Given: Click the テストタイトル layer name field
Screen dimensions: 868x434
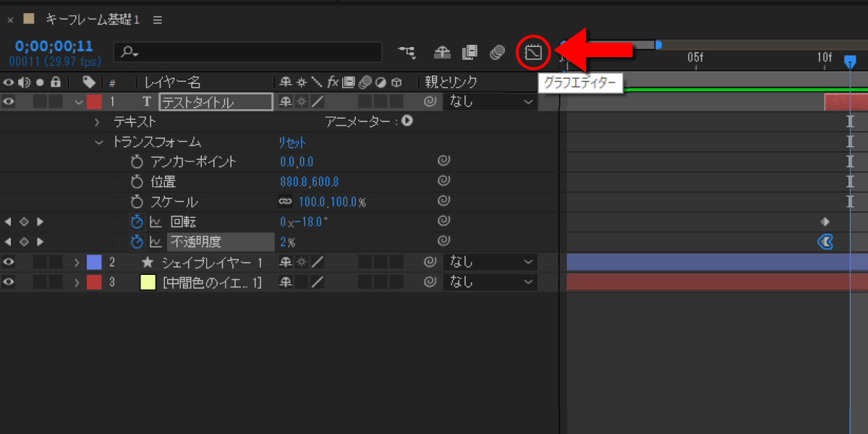Looking at the screenshot, I should (x=216, y=102).
